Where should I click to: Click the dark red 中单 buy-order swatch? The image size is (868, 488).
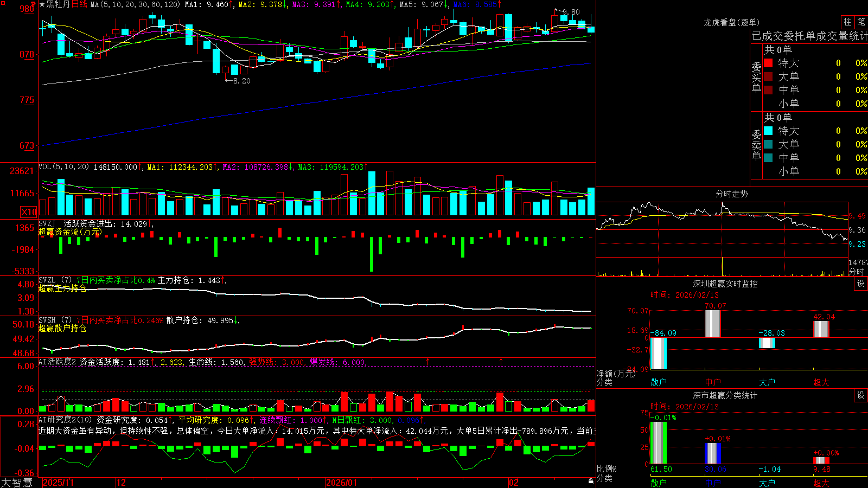[768, 90]
